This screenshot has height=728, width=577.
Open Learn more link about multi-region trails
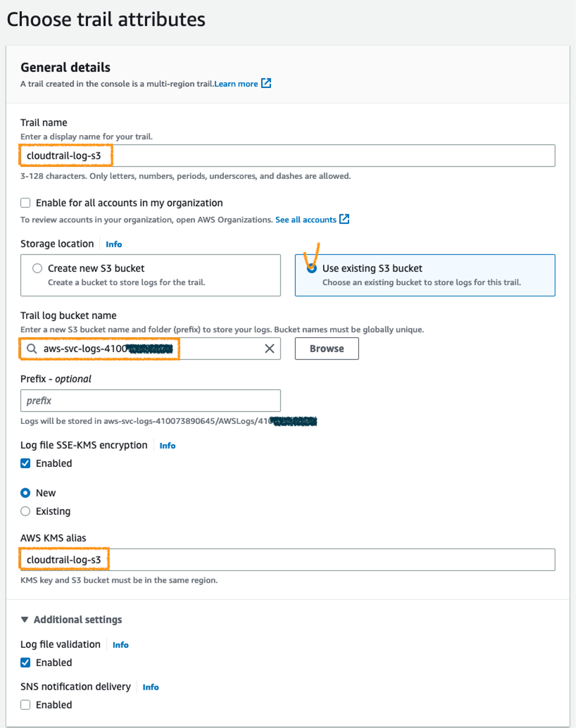[236, 84]
